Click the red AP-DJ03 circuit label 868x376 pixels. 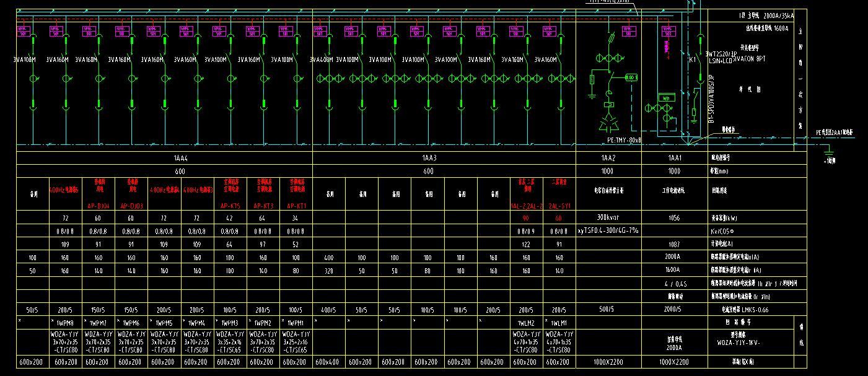(x=131, y=206)
